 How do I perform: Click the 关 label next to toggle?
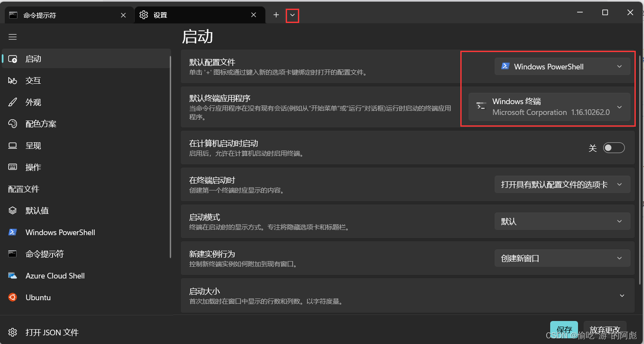point(593,148)
